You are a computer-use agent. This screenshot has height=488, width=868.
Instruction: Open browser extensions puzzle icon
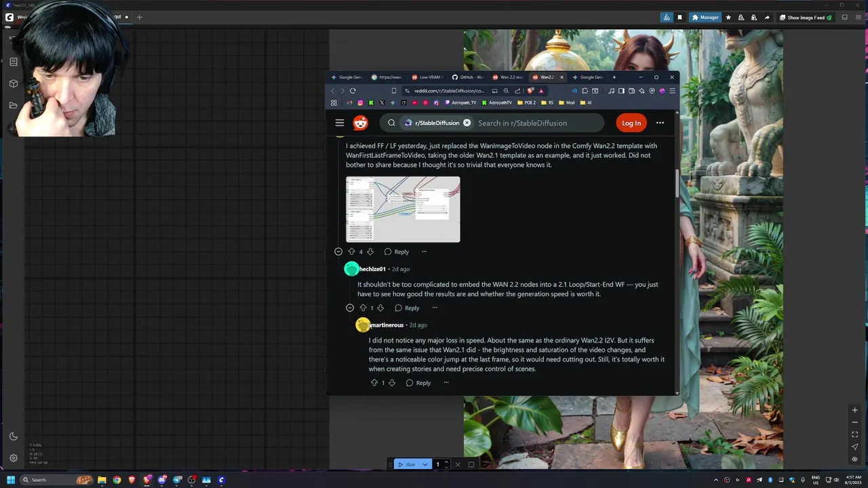point(585,91)
